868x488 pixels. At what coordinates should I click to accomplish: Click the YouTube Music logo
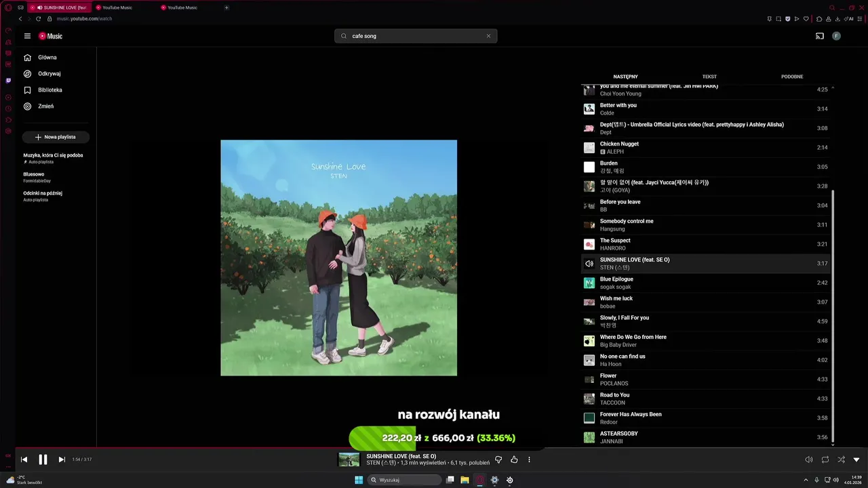point(50,36)
